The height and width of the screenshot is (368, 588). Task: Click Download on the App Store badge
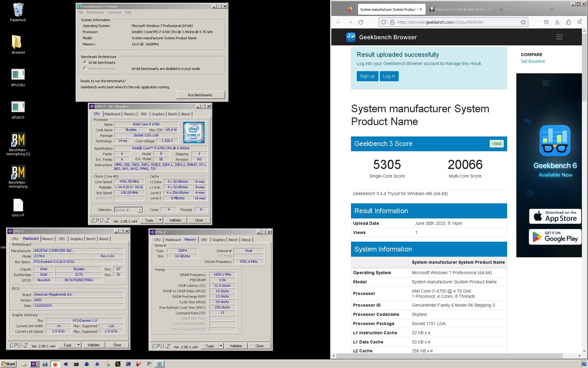coord(555,217)
